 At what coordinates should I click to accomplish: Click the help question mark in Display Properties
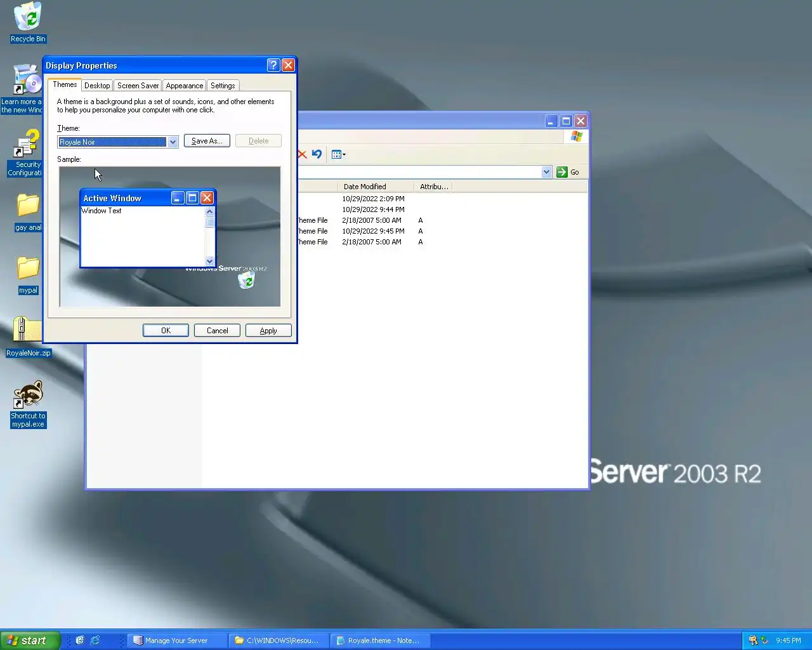[x=273, y=65]
